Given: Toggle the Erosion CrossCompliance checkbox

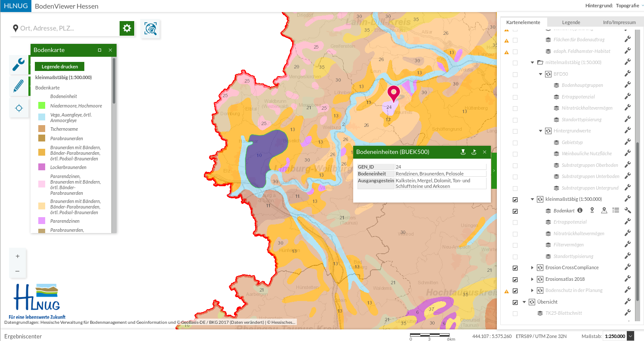Looking at the screenshot, I should 515,268.
